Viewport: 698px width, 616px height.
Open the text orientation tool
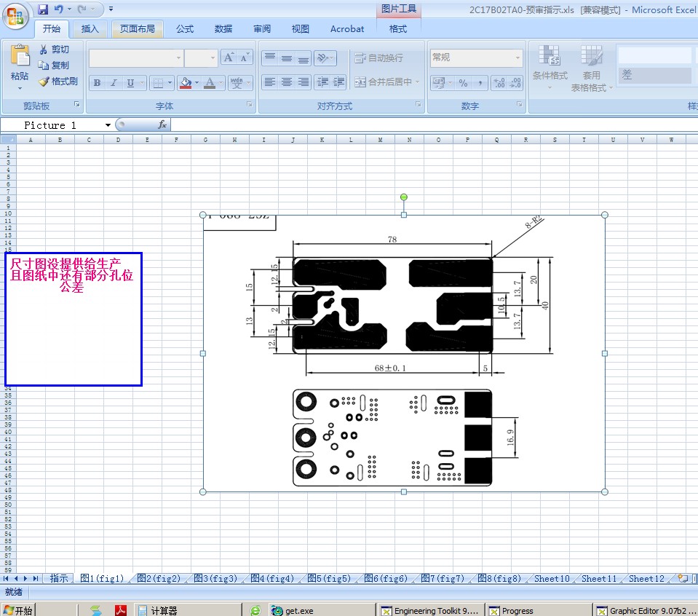(x=325, y=58)
